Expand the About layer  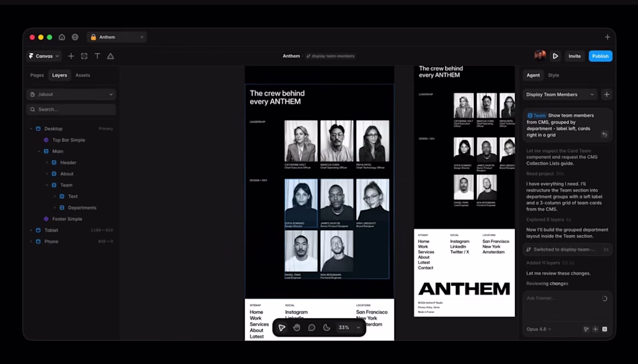point(47,174)
